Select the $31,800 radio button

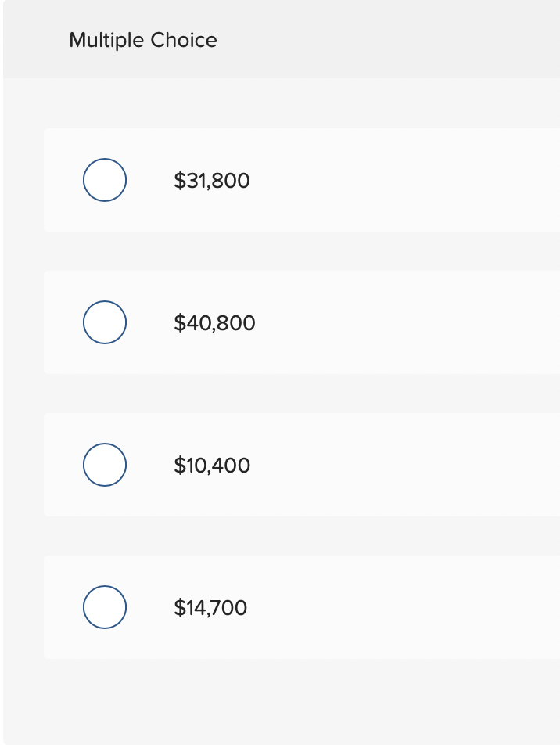[x=105, y=180]
